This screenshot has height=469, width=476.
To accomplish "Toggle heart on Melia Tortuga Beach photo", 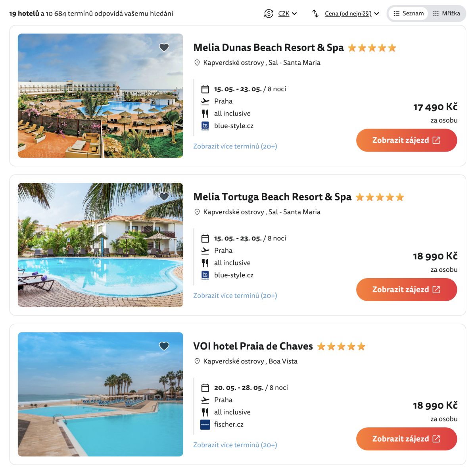I will (x=164, y=197).
